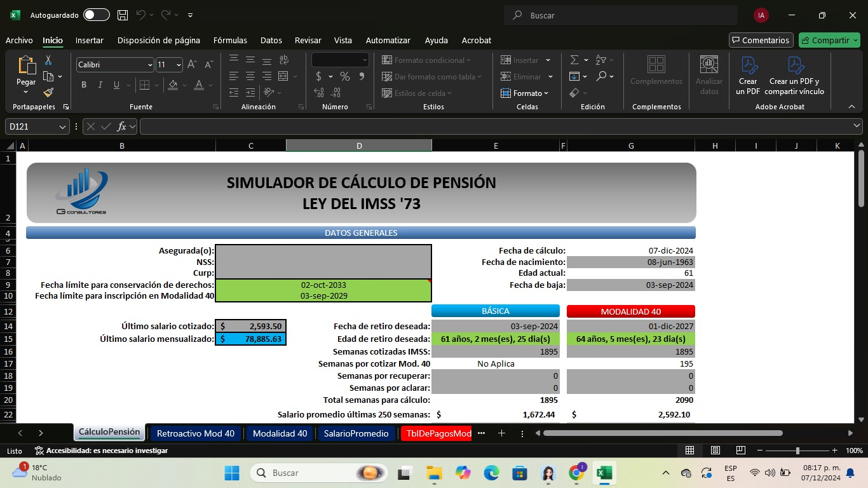
Task: Click the Insert Function fx icon
Action: [x=121, y=126]
